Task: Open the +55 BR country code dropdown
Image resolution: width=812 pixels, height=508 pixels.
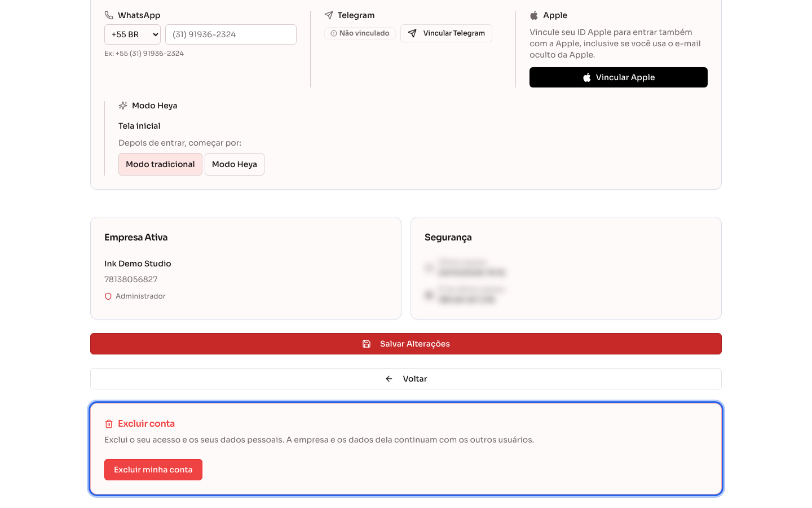Action: (x=133, y=34)
